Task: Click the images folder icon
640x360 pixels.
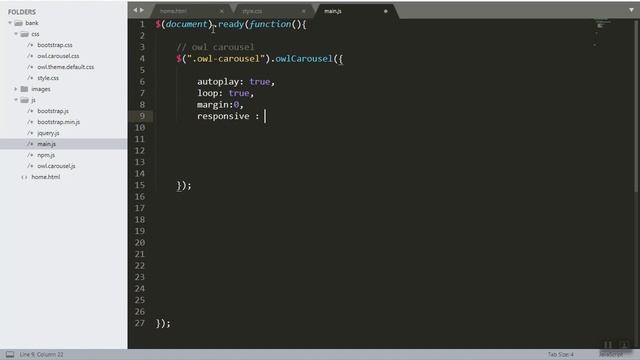Action: coord(24,89)
